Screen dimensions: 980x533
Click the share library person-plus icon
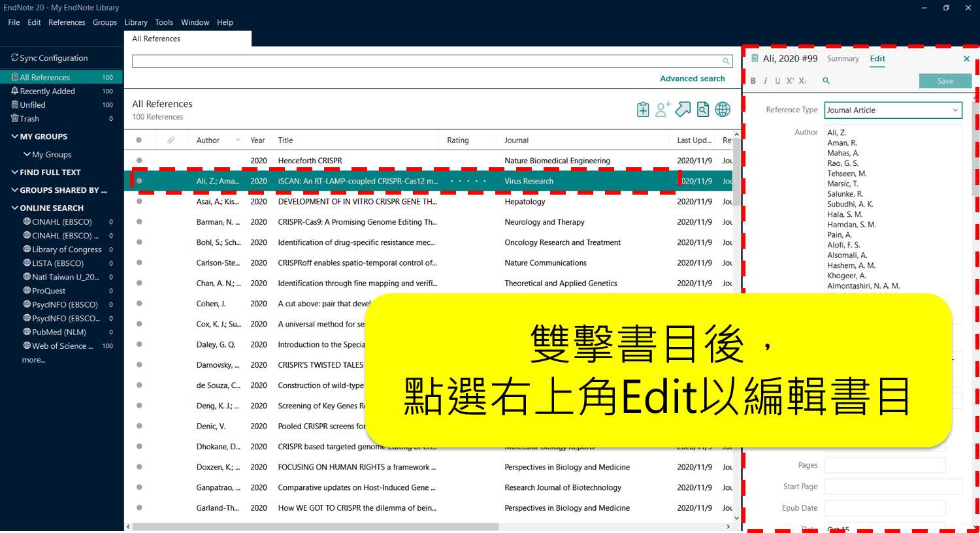coord(662,110)
